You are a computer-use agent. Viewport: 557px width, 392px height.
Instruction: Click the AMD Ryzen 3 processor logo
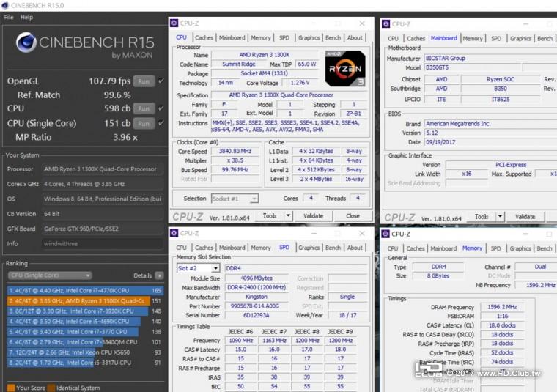tap(345, 69)
